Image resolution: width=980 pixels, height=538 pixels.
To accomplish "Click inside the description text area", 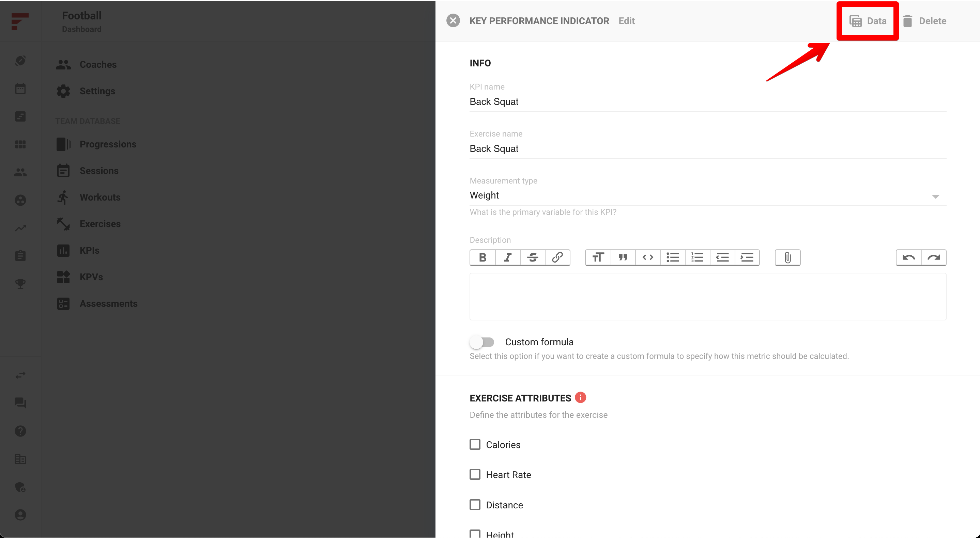I will (x=708, y=297).
